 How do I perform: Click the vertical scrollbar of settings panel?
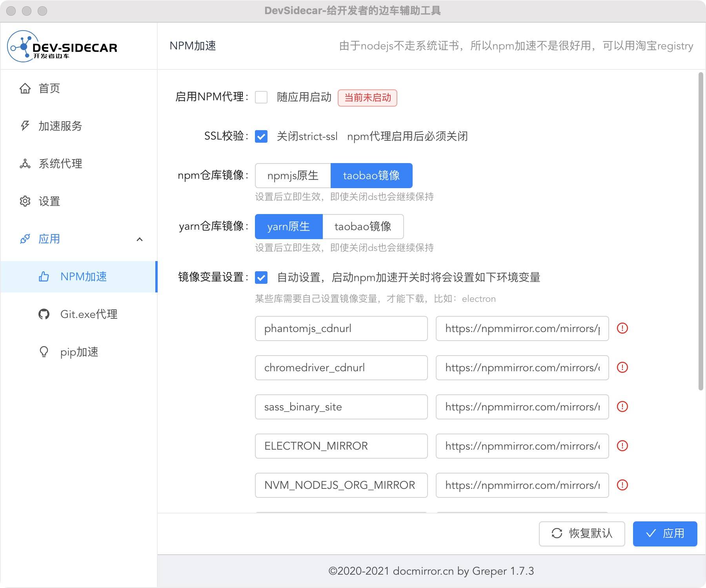pos(701,231)
